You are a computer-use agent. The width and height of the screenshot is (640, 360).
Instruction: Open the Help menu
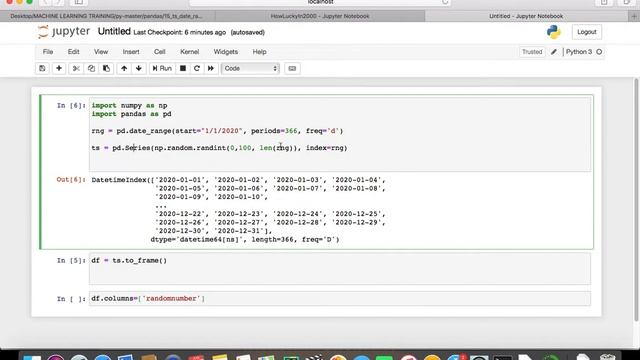tap(259, 52)
